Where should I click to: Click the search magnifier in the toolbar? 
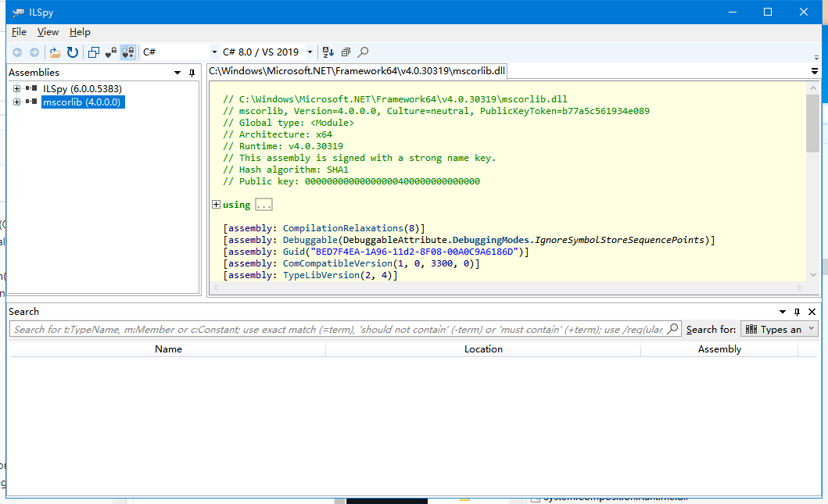pyautogui.click(x=362, y=52)
